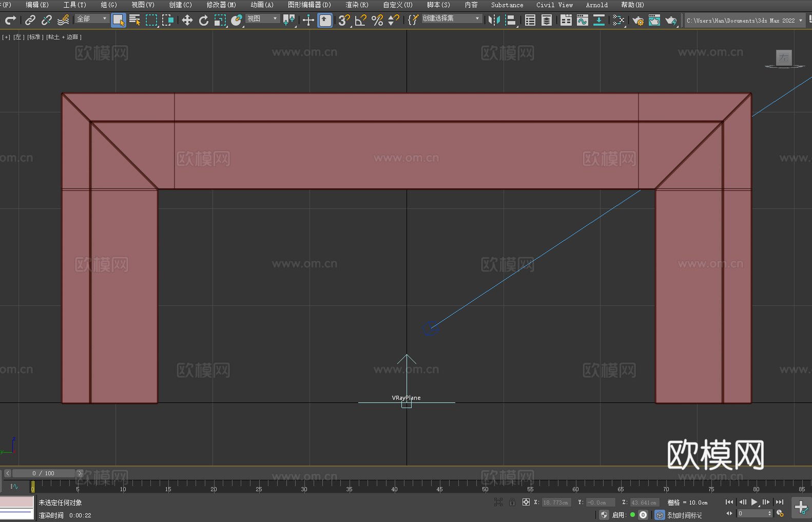This screenshot has width=812, height=522.
Task: Toggle the Ribbon display icon
Action: click(566, 20)
